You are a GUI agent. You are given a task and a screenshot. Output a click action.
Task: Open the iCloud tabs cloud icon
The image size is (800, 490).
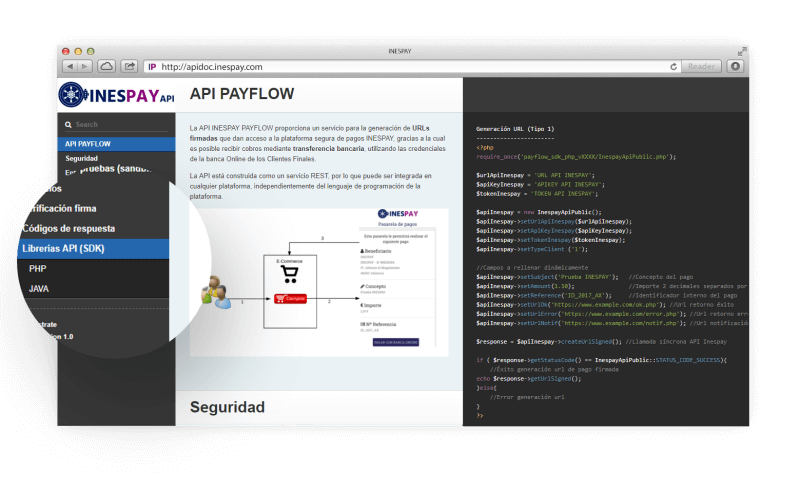click(x=107, y=66)
